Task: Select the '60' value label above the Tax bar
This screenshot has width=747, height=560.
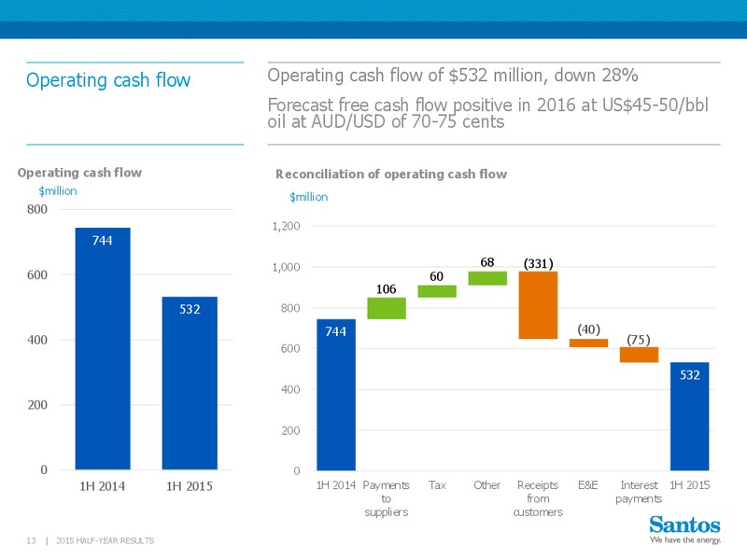Action: 436,276
